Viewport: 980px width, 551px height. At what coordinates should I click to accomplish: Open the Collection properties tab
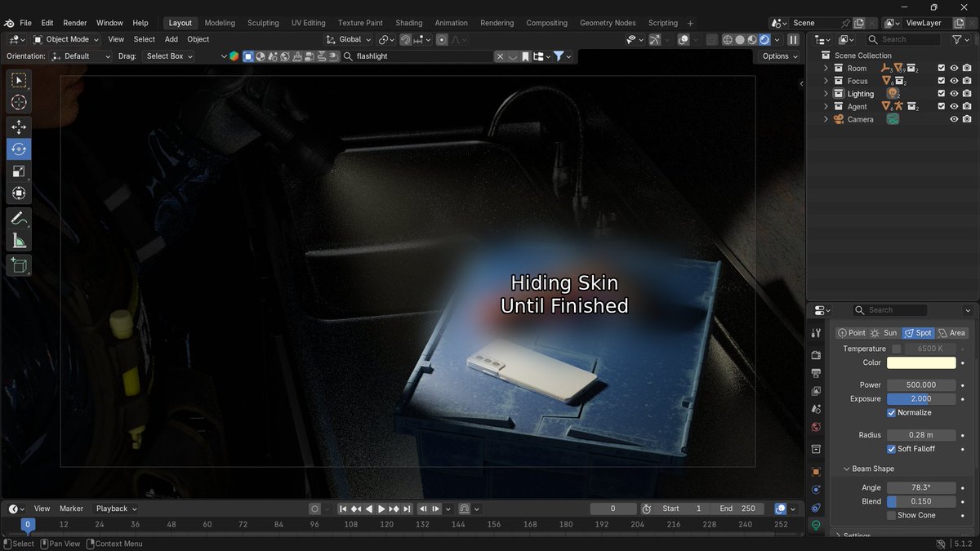coord(816,449)
